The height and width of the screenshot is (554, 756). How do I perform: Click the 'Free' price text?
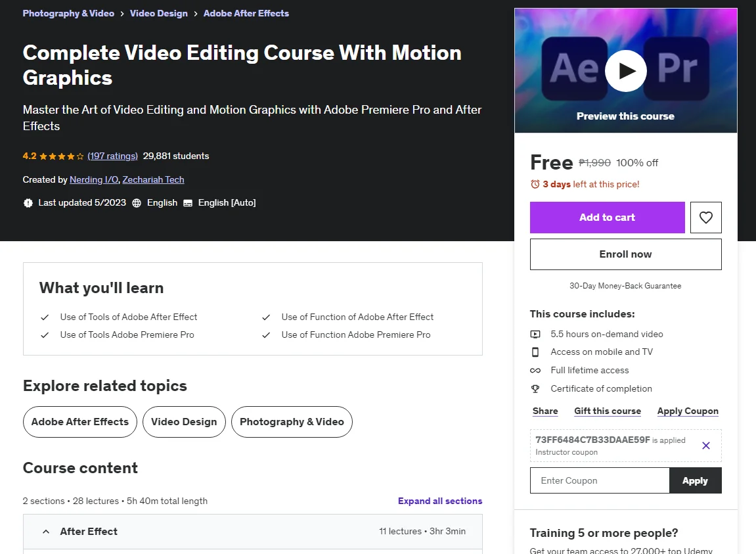[x=552, y=162]
